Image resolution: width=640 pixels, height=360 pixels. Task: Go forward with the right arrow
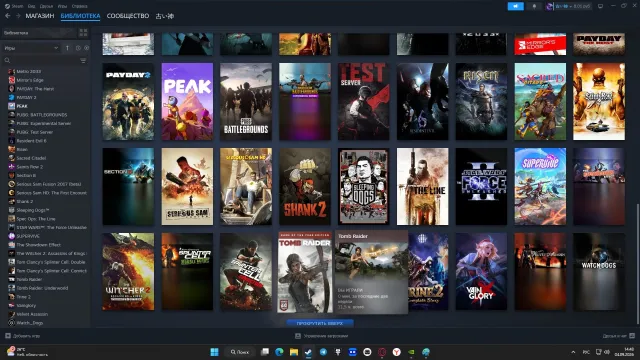(18, 16)
